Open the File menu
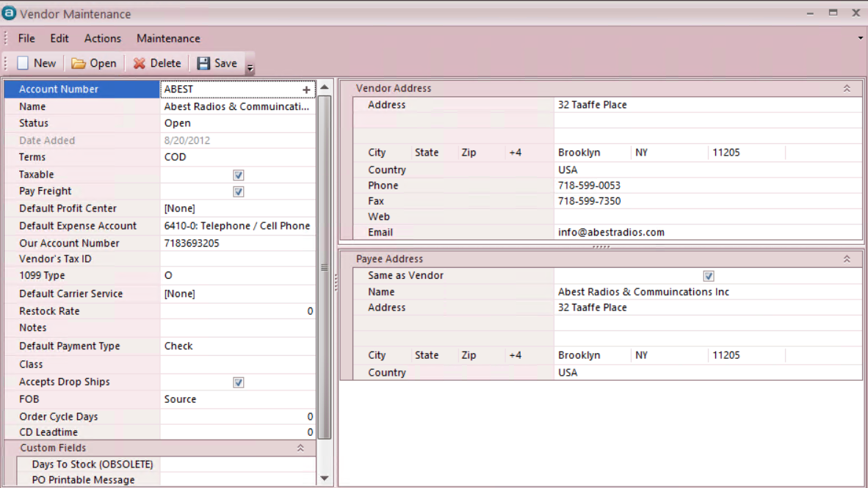 pyautogui.click(x=26, y=38)
